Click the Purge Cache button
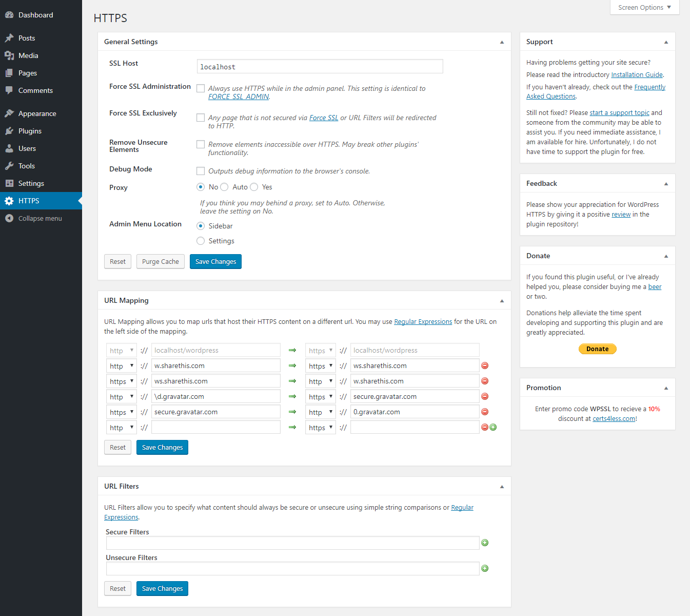The height and width of the screenshot is (616, 690). pos(160,261)
